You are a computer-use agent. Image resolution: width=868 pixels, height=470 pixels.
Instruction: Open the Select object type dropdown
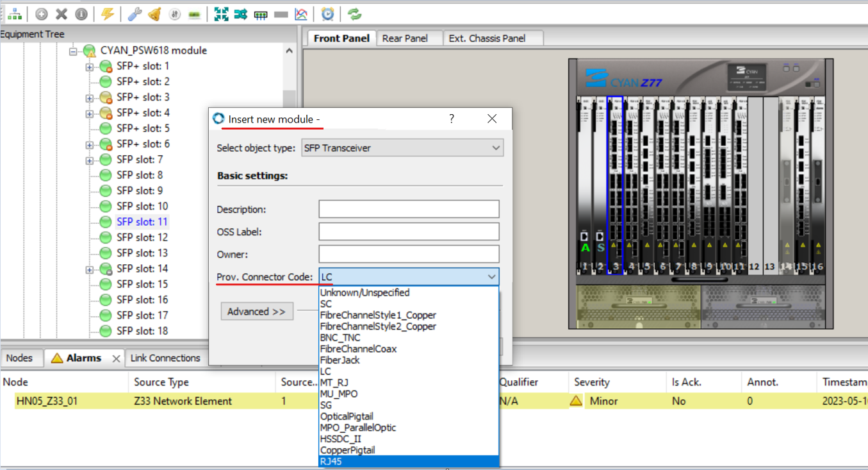pyautogui.click(x=402, y=148)
